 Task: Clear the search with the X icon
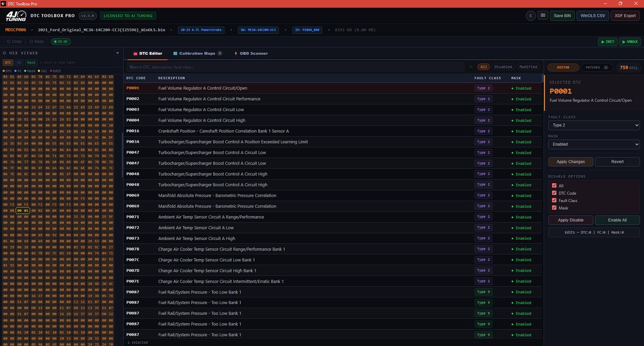(471, 67)
